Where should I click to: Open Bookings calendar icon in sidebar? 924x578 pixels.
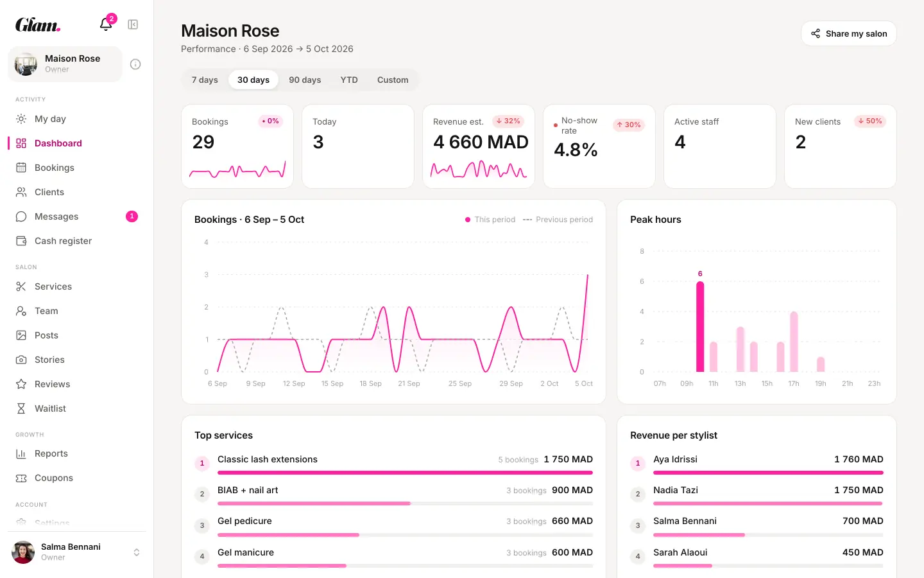pyautogui.click(x=21, y=168)
